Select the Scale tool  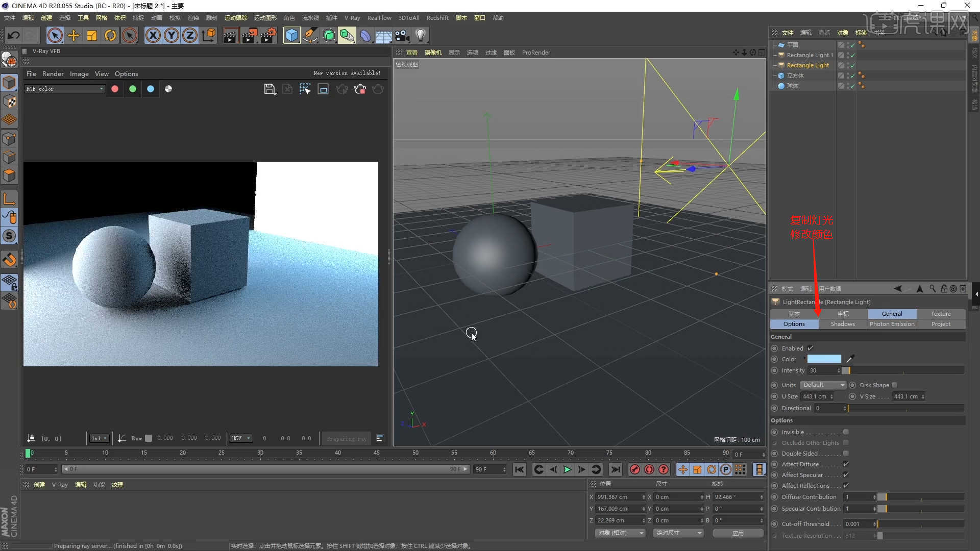coord(92,35)
